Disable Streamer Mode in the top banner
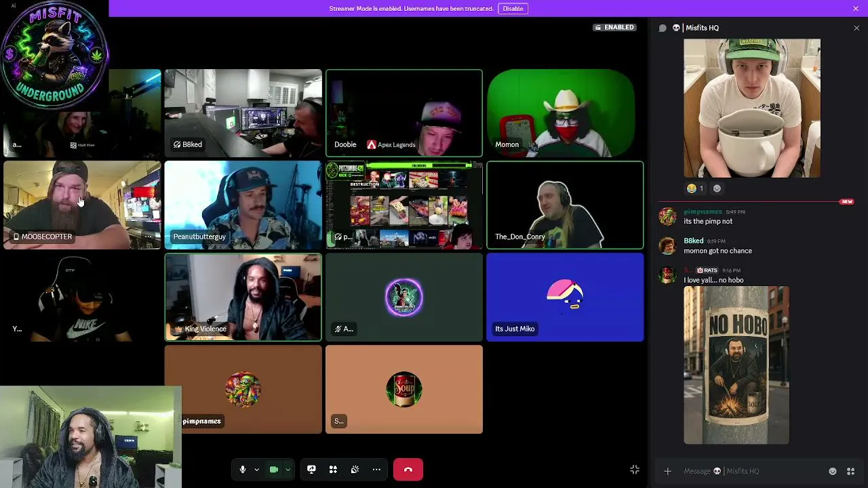Screen dimensions: 868x488 click(x=513, y=9)
